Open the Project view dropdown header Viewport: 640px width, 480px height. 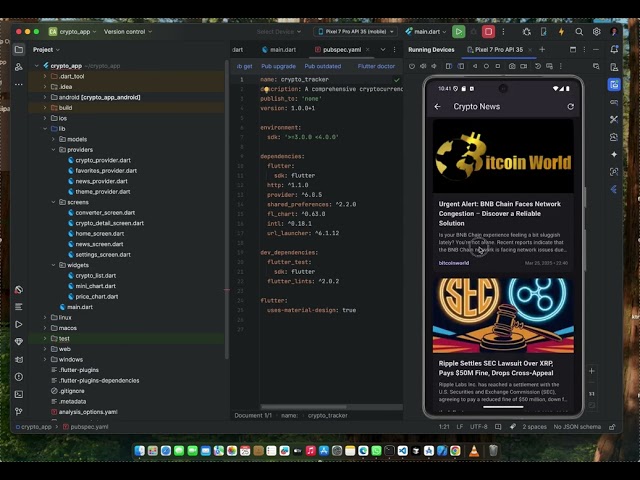46,49
